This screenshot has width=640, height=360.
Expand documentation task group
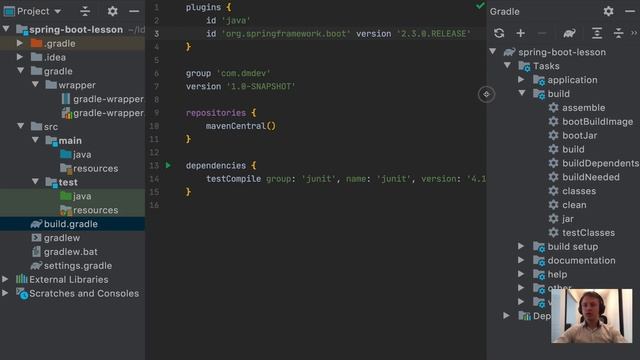[x=521, y=260]
